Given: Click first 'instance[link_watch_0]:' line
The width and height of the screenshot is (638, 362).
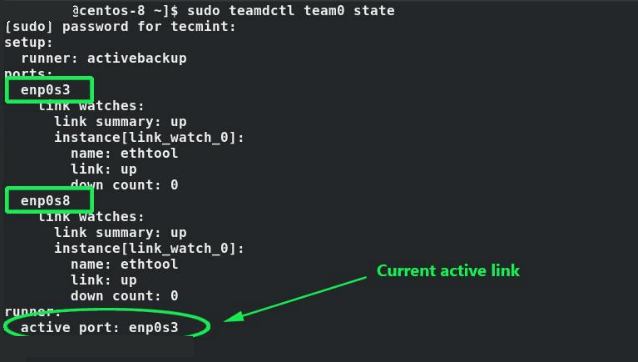Looking at the screenshot, I should [149, 137].
